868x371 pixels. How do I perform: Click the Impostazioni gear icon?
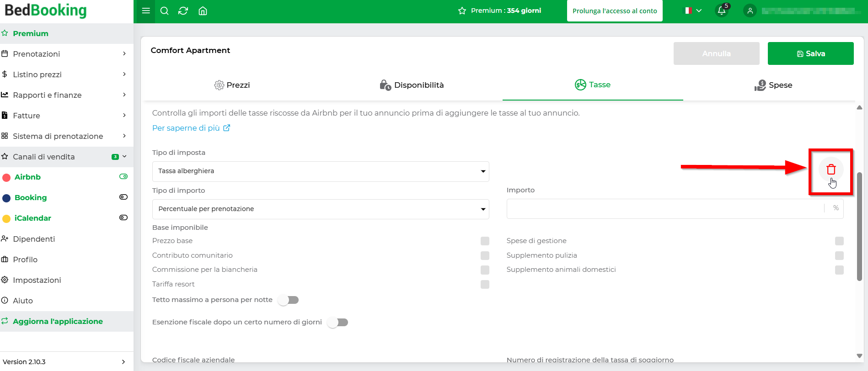click(5, 280)
